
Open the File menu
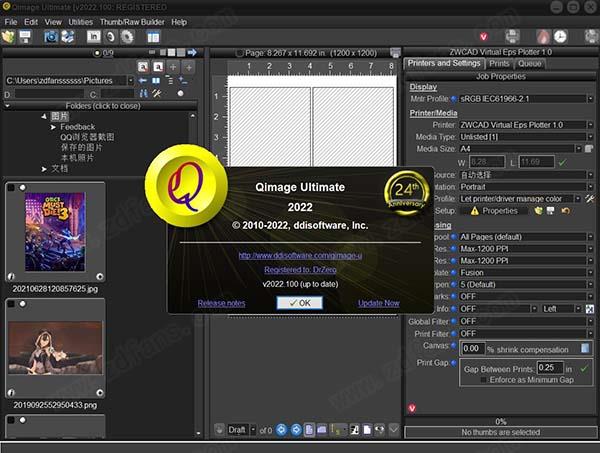[x=11, y=22]
